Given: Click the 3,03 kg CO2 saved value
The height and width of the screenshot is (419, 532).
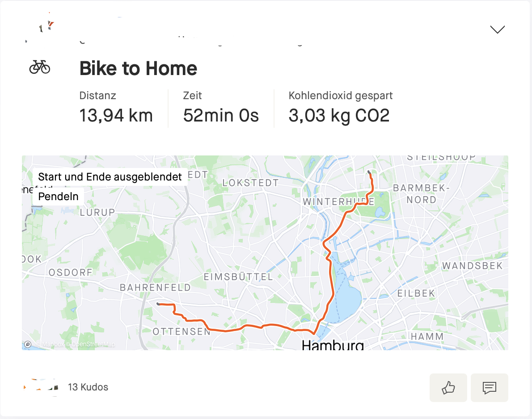Looking at the screenshot, I should 339,115.
